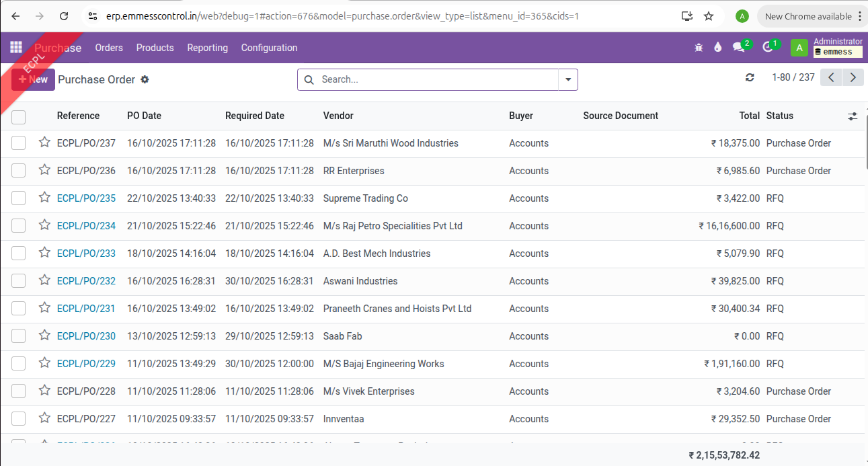868x466 pixels.
Task: Tick the select-all header checkbox
Action: (19, 117)
